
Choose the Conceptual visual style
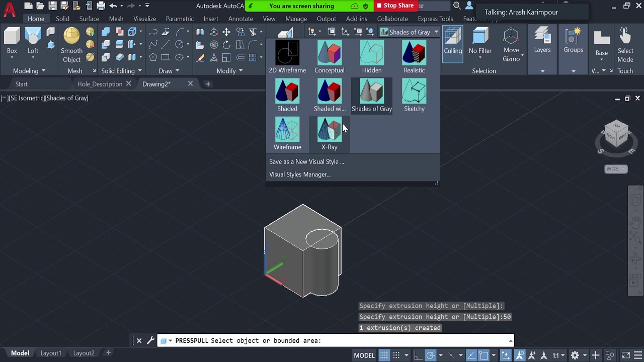[330, 57]
